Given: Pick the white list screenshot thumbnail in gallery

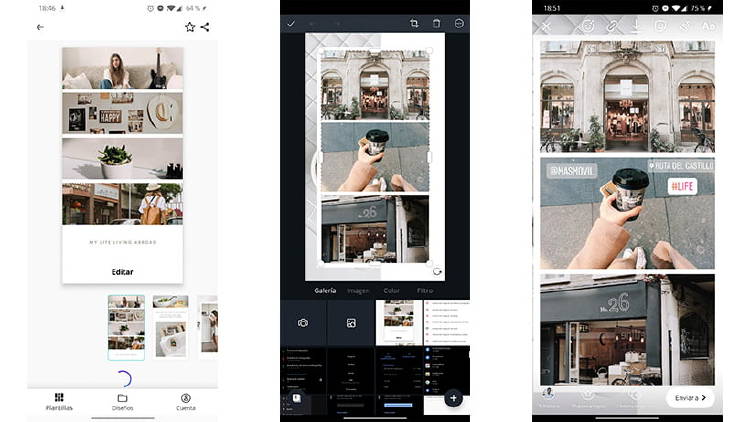Looking at the screenshot, I should point(447,323).
